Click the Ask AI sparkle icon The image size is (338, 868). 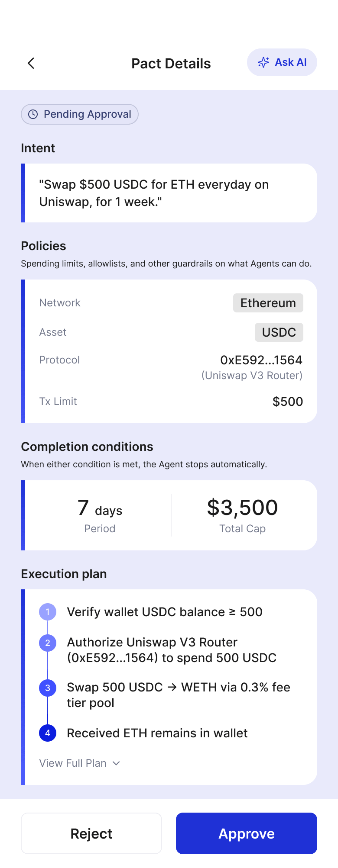[263, 62]
